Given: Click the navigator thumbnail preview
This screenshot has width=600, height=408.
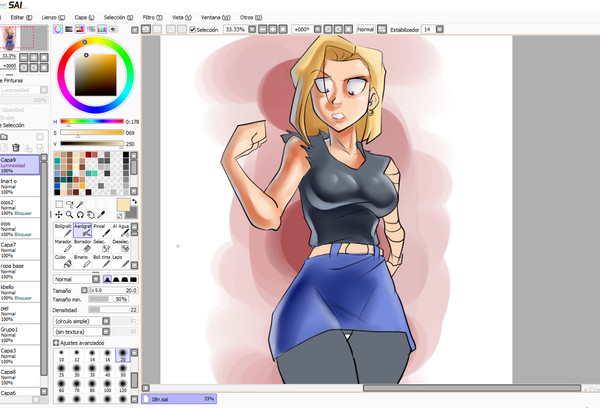Looking at the screenshot, I should click(24, 38).
